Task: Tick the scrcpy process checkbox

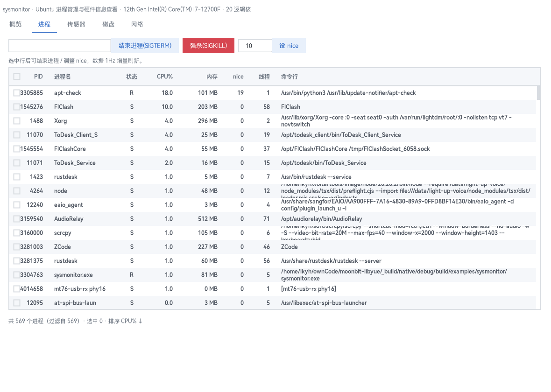Action: pos(17,233)
